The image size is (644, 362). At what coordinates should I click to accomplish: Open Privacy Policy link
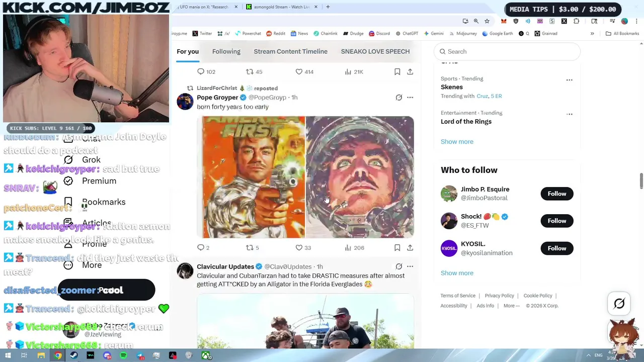(x=499, y=296)
